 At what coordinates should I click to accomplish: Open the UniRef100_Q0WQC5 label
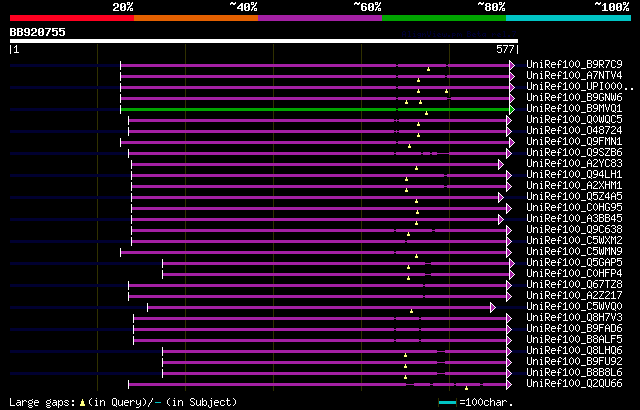[x=574, y=120]
